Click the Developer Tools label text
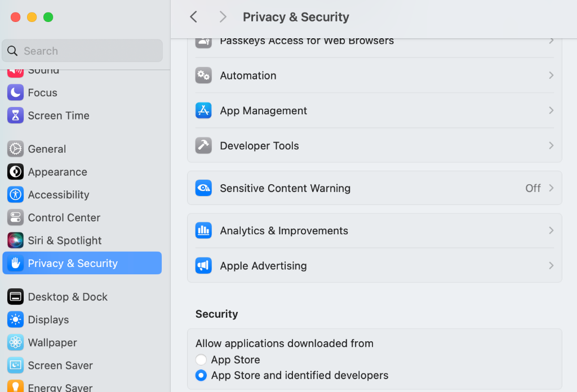Image resolution: width=577 pixels, height=392 pixels. pos(259,146)
